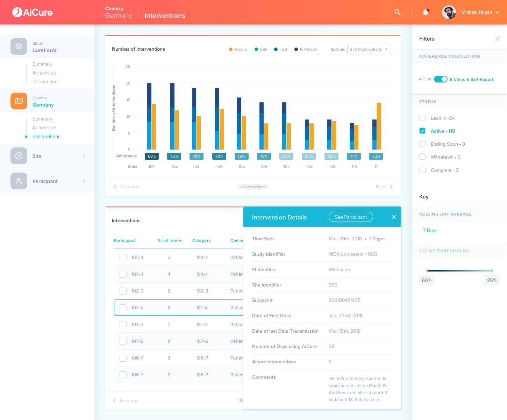Image resolution: width=507 pixels, height=420 pixels.
Task: Open Adherence under Germany country
Action: coord(44,128)
